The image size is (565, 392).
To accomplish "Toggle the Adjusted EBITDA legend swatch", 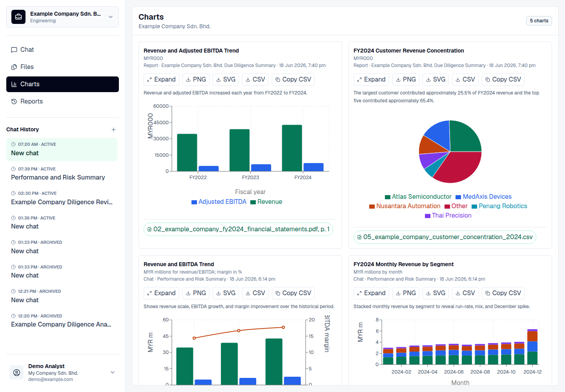I will point(194,202).
